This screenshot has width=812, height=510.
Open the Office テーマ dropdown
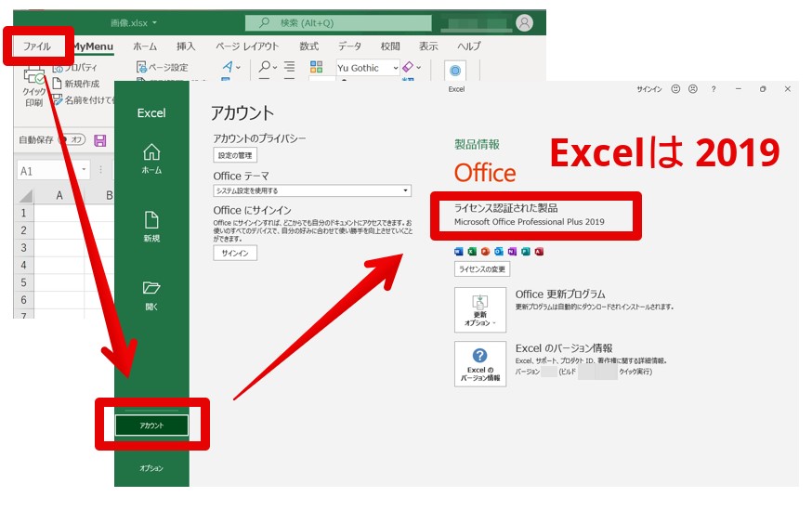tap(312, 190)
